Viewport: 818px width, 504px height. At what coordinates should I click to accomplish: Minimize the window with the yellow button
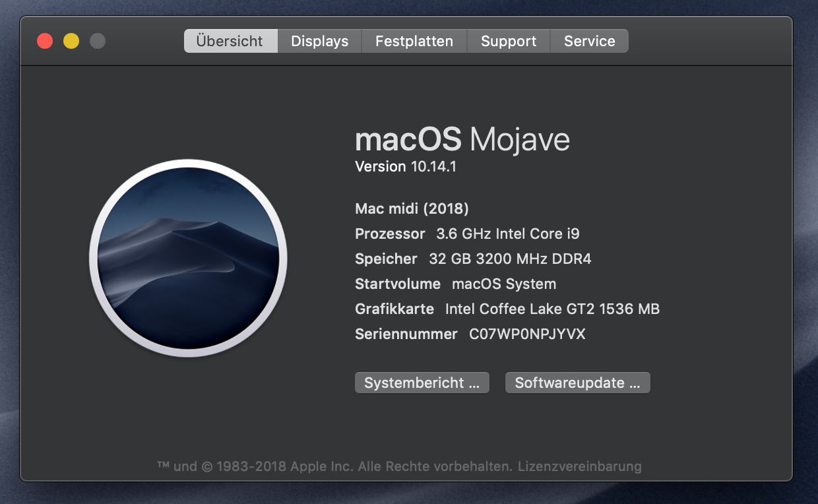[x=71, y=41]
